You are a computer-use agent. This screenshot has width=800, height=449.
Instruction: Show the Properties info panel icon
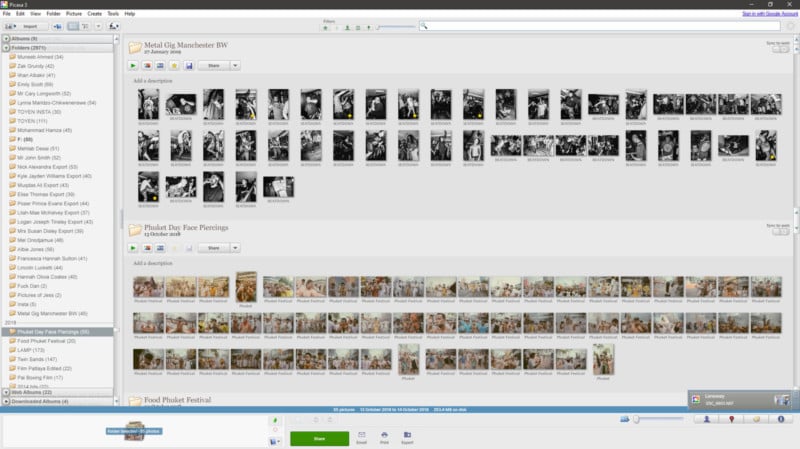pyautogui.click(x=781, y=419)
